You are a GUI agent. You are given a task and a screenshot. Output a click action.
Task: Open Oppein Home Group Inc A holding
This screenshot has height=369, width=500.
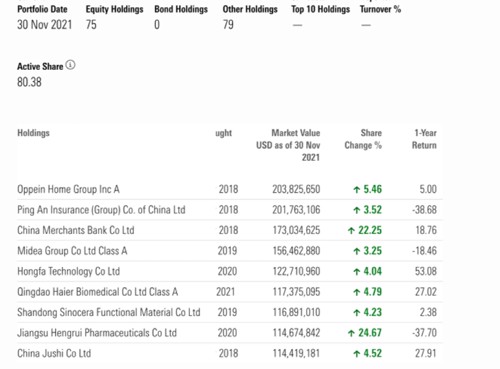pyautogui.click(x=68, y=189)
